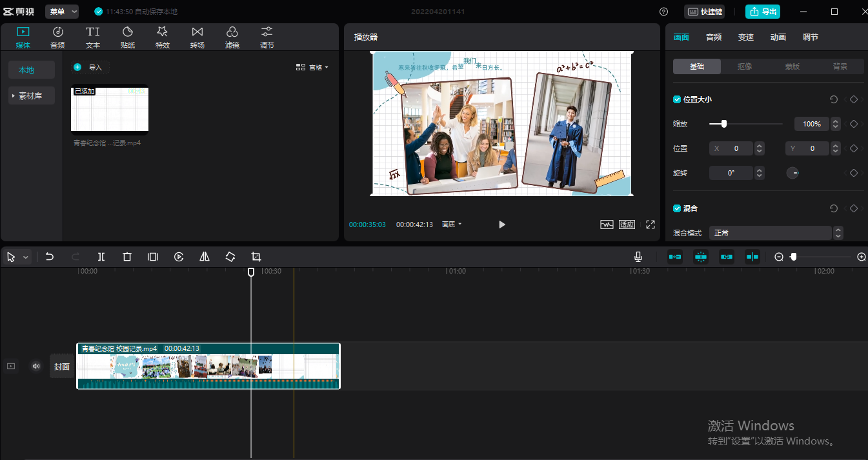868x460 pixels.
Task: Click the Y position input field
Action: coord(807,148)
